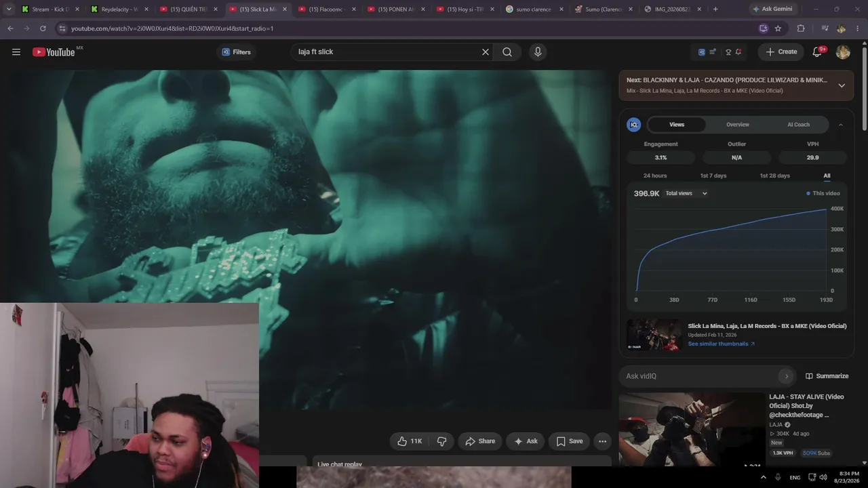Open the Total views dropdown

[686, 193]
